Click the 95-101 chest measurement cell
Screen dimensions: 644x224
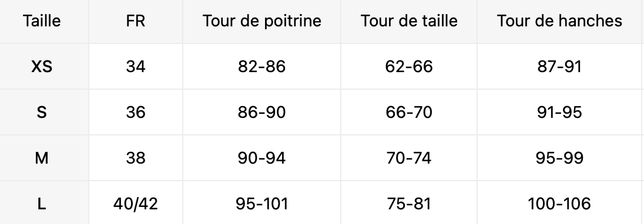(x=261, y=203)
